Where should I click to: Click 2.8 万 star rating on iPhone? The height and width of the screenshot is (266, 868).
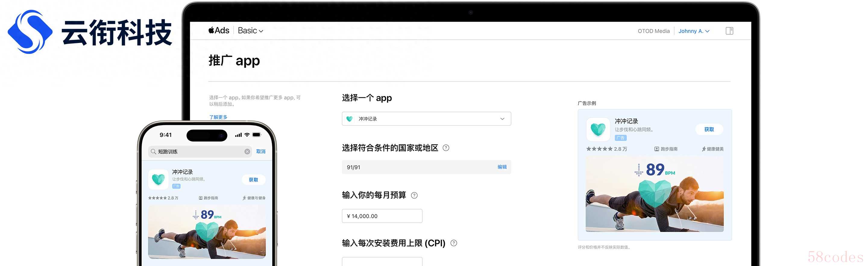163,198
